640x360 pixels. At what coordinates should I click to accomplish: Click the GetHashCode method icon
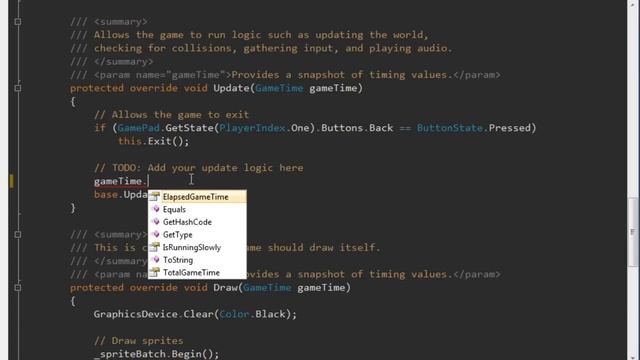[x=155, y=222]
